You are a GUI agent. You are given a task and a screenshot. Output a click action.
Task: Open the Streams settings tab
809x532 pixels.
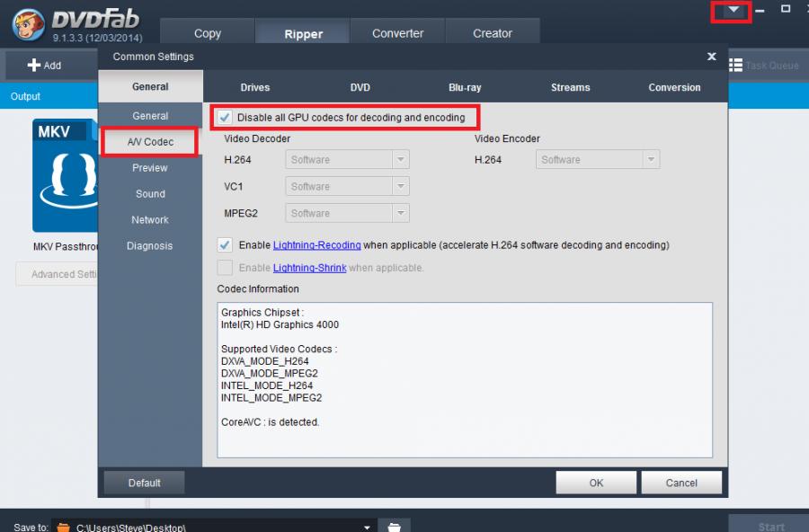(x=570, y=87)
